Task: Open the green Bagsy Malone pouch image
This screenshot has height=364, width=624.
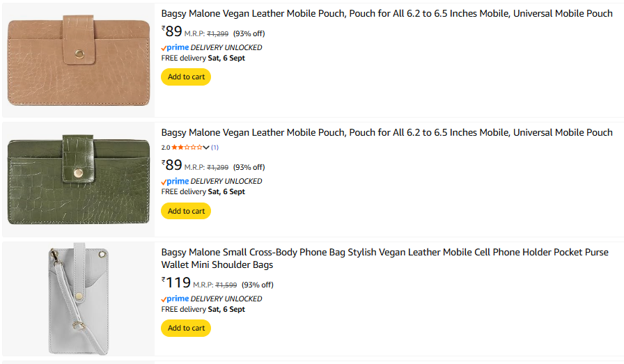Action: (79, 180)
